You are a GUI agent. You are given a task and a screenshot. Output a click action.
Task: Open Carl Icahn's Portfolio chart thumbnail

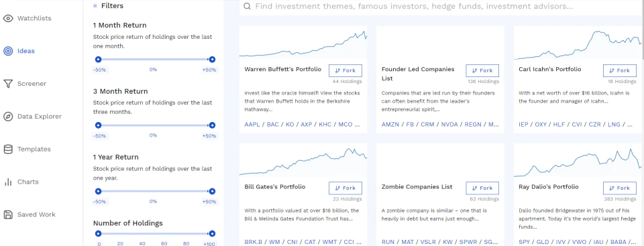pyautogui.click(x=578, y=43)
